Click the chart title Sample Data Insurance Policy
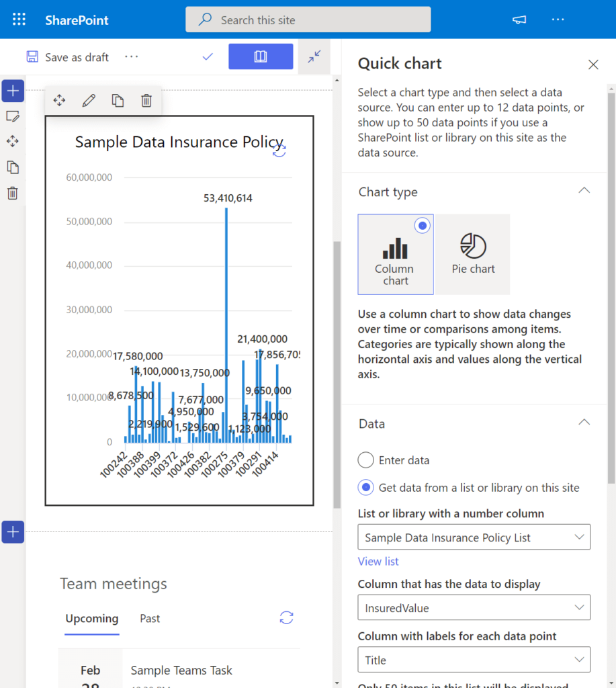The height and width of the screenshot is (688, 616). [179, 142]
